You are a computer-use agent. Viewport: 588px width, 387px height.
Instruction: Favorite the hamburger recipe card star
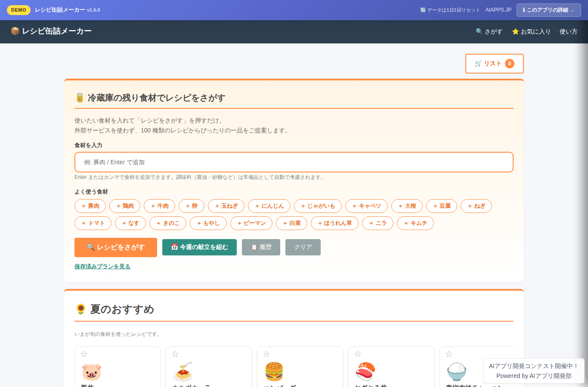point(266,354)
